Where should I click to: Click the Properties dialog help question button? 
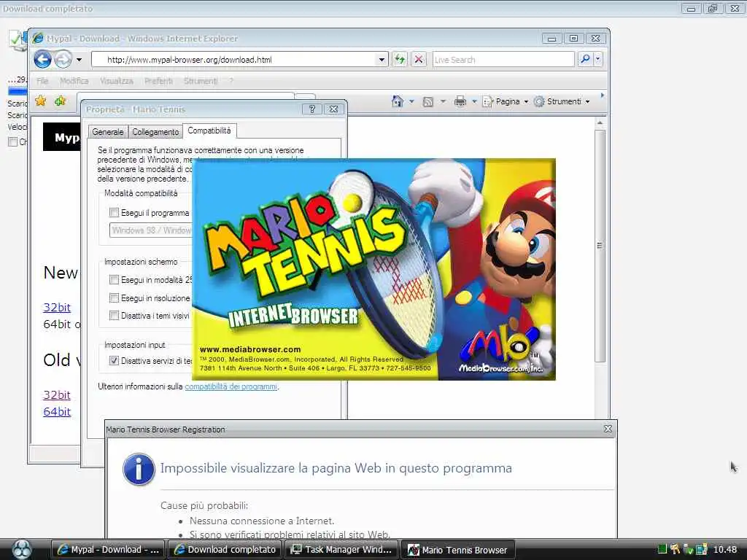pos(312,109)
